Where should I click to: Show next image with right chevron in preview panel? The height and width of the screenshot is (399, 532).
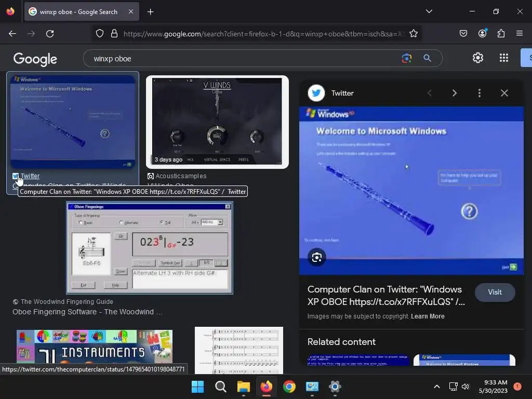454,93
